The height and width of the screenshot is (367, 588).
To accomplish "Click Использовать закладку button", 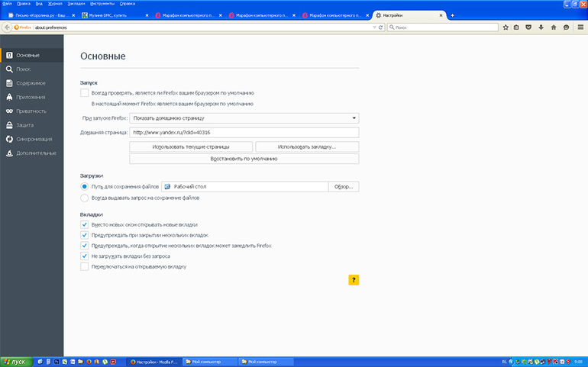I will (x=307, y=147).
